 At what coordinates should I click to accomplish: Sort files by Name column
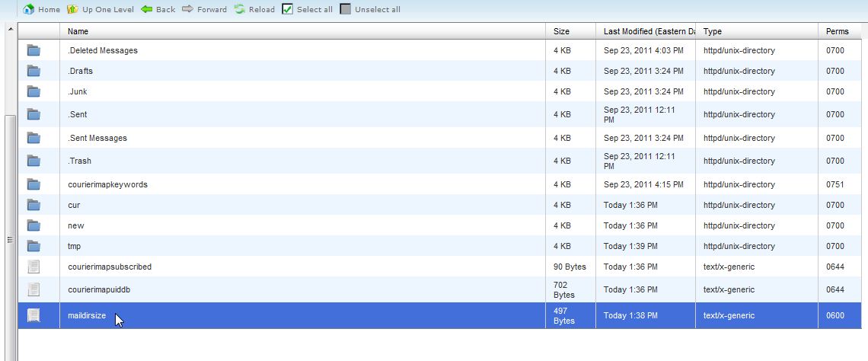pos(78,31)
